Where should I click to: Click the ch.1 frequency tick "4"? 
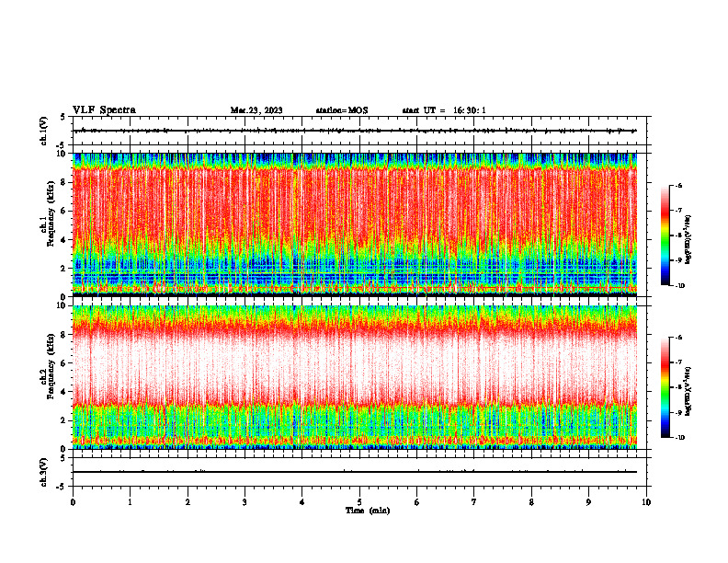[64, 240]
